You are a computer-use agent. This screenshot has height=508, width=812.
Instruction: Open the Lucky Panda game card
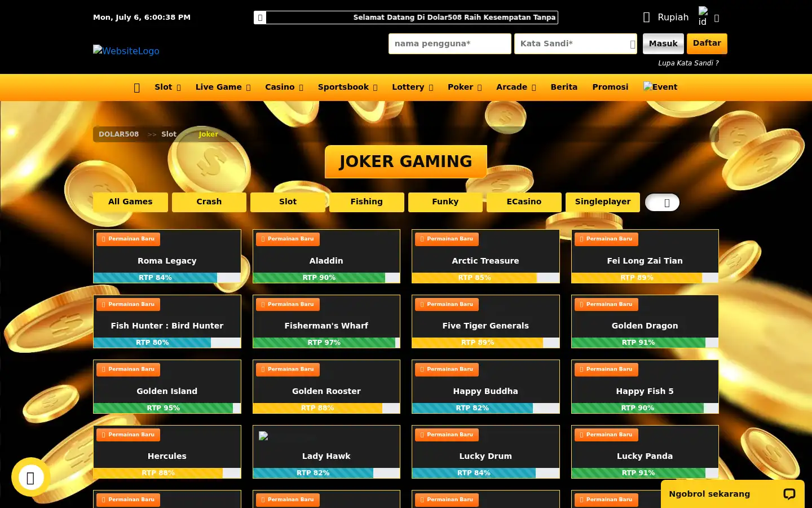645,452
